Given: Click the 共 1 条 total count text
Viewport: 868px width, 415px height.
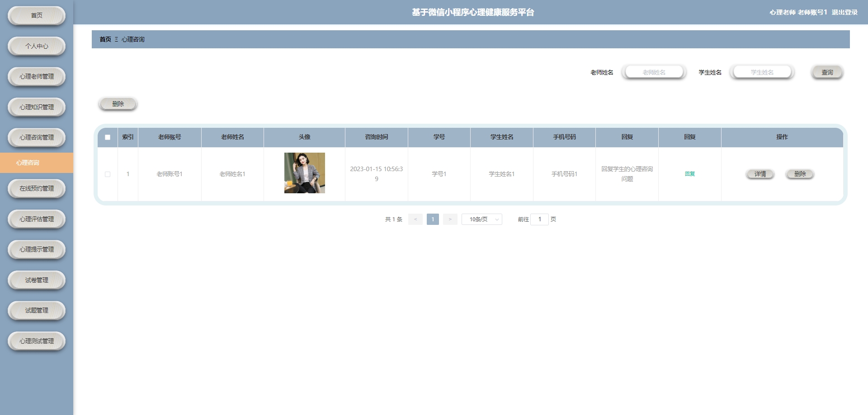Looking at the screenshot, I should pos(393,219).
